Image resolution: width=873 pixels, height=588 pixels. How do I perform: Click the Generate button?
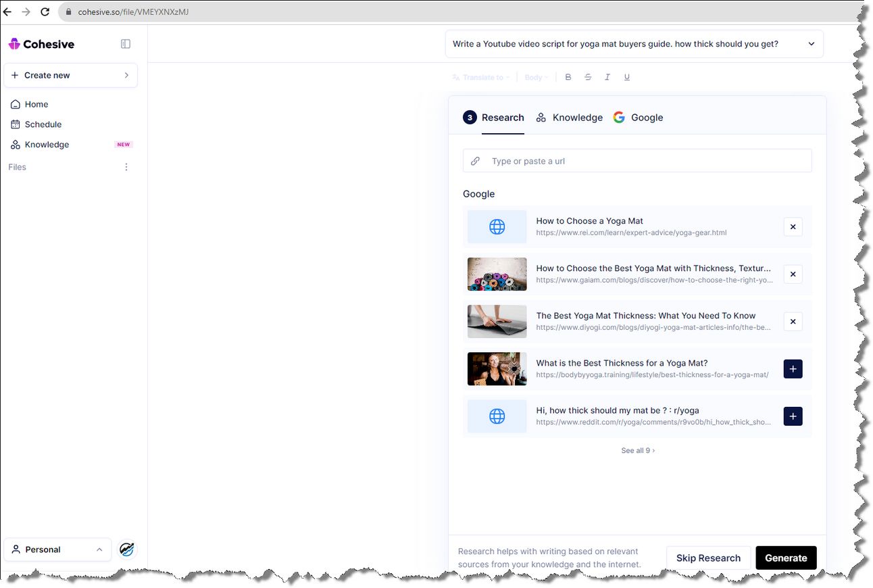tap(786, 558)
